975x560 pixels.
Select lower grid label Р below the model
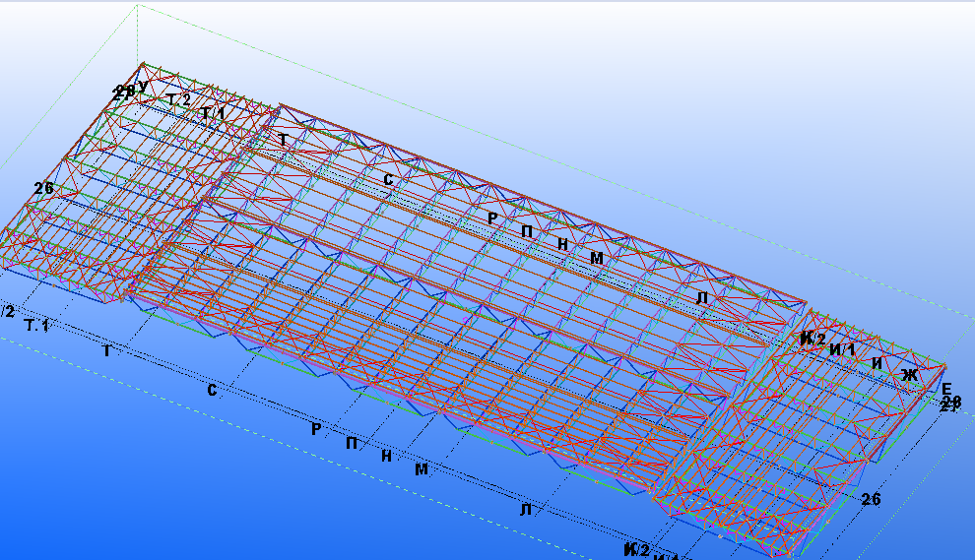pos(316,429)
